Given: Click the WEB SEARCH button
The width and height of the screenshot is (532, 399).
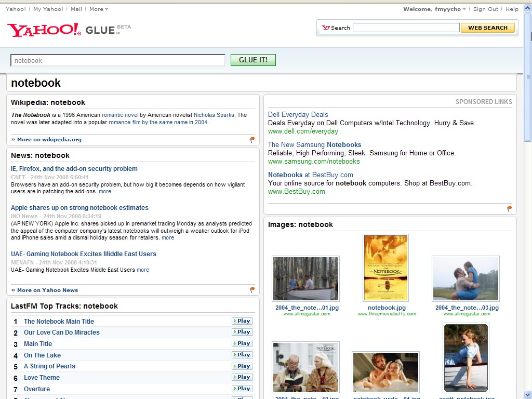Looking at the screenshot, I should point(487,28).
